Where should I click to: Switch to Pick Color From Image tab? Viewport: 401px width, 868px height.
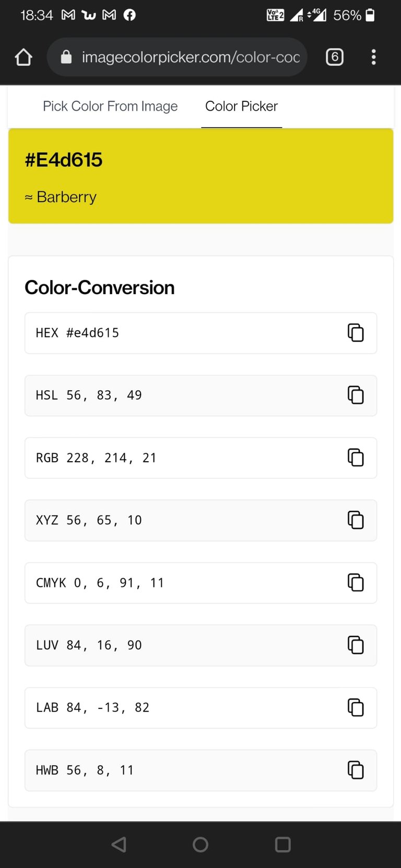tap(110, 106)
